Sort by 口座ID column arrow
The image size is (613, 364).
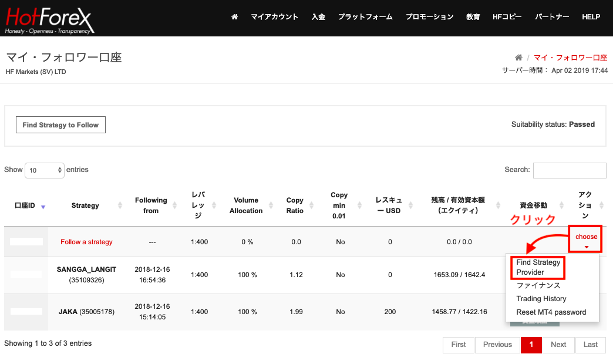(43, 207)
